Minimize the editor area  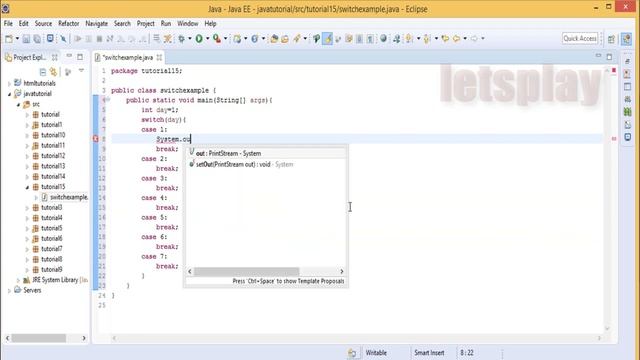coord(598,56)
